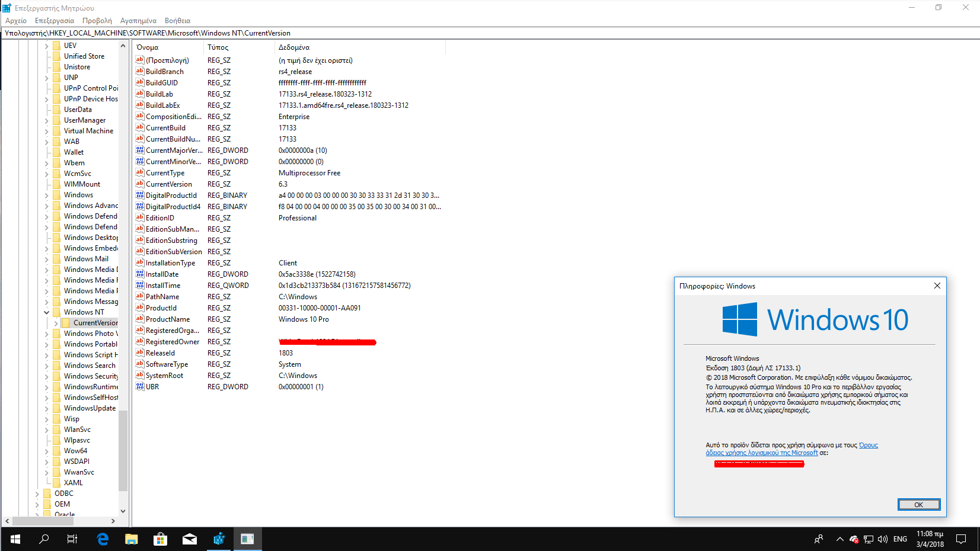
Task: Click OK in the Windows info dialog
Action: 918,505
